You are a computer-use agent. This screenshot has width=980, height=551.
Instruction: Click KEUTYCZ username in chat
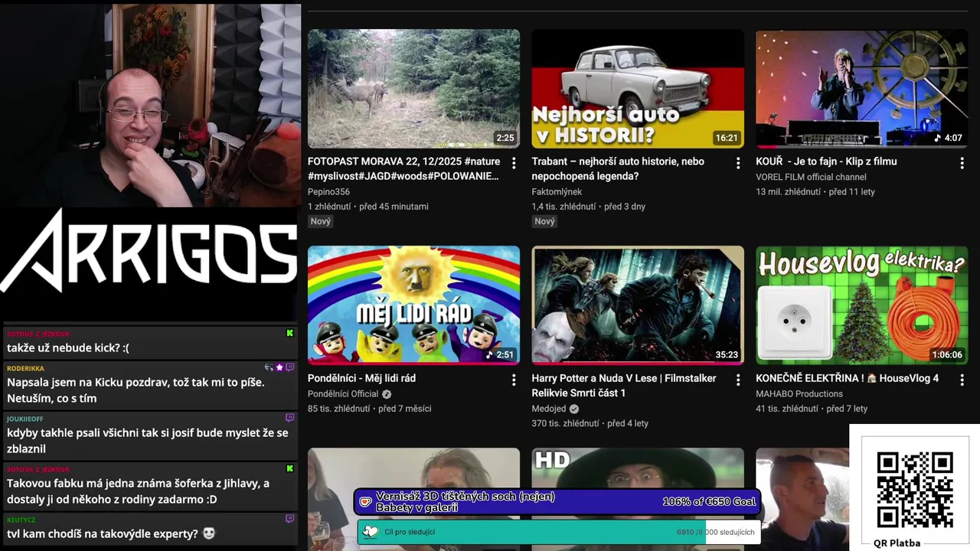[21, 520]
